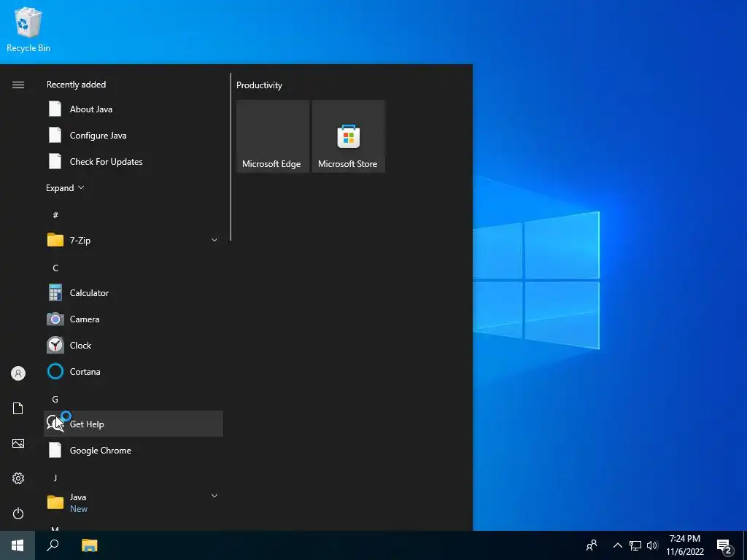This screenshot has width=747, height=560.
Task: Start Cortana from the app list
Action: pos(133,371)
